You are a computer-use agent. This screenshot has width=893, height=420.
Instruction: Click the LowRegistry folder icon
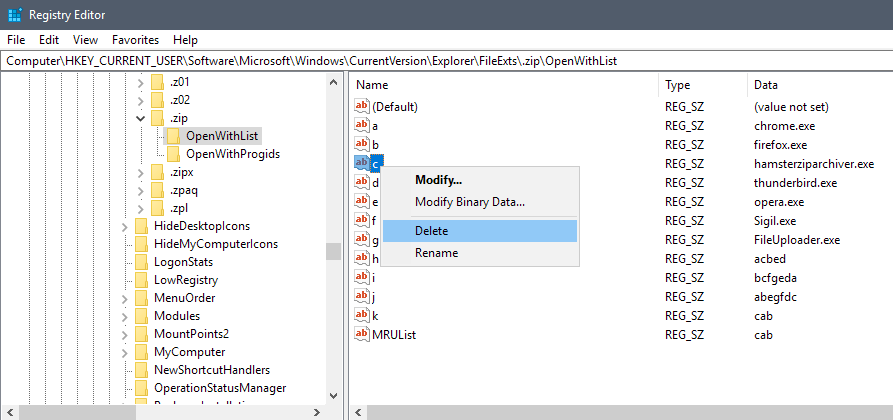click(x=141, y=280)
